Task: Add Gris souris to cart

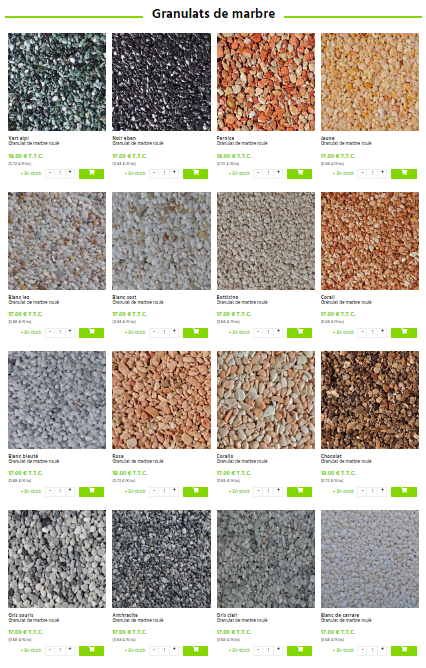Action: 91,651
